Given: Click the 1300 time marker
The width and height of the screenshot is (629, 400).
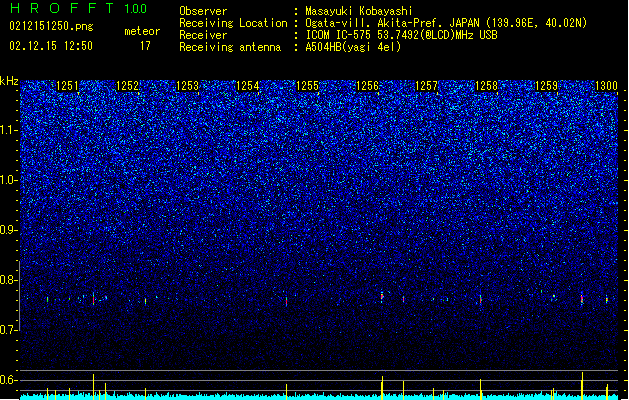Looking at the screenshot, I should [x=606, y=86].
